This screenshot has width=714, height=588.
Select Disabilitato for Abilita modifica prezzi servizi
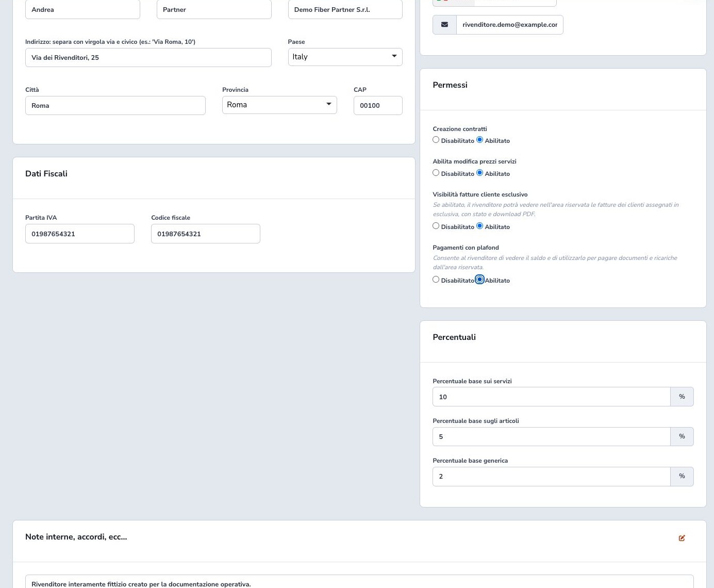[x=436, y=173]
